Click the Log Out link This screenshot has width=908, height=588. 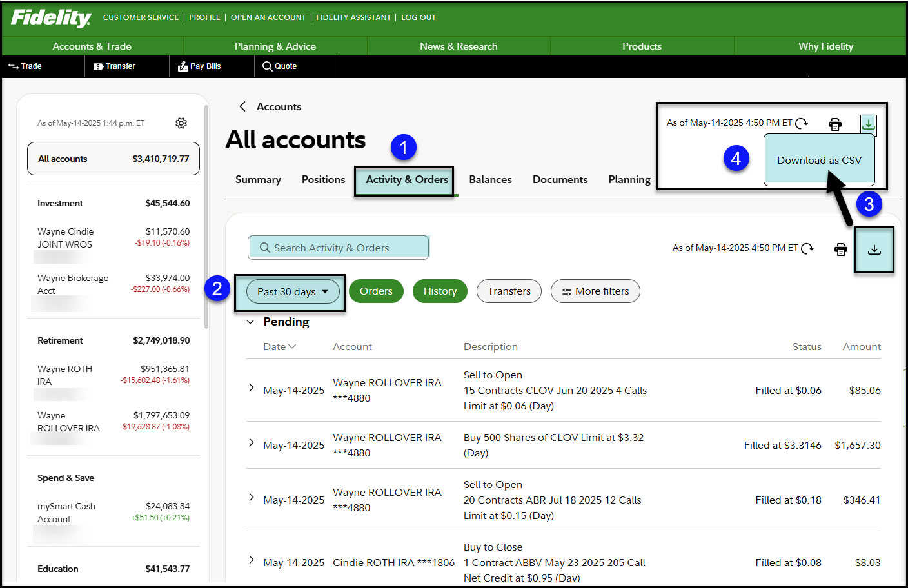click(418, 17)
